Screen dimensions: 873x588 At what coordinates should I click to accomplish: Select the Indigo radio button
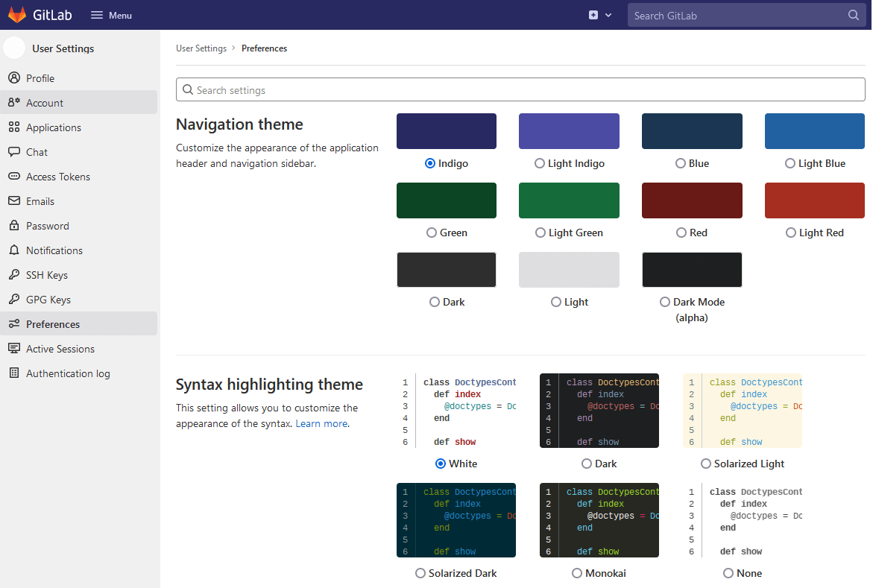pos(430,163)
